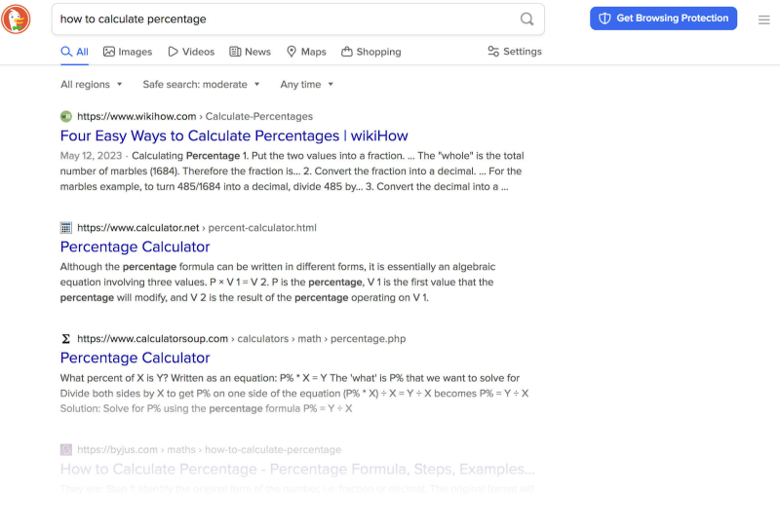
Task: Open the hamburger menu icon
Action: pyautogui.click(x=763, y=19)
